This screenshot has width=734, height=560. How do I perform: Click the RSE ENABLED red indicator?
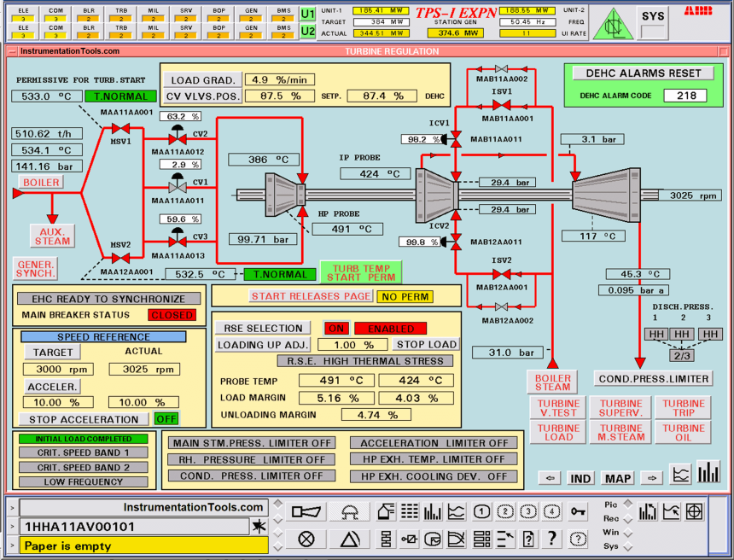click(x=390, y=328)
